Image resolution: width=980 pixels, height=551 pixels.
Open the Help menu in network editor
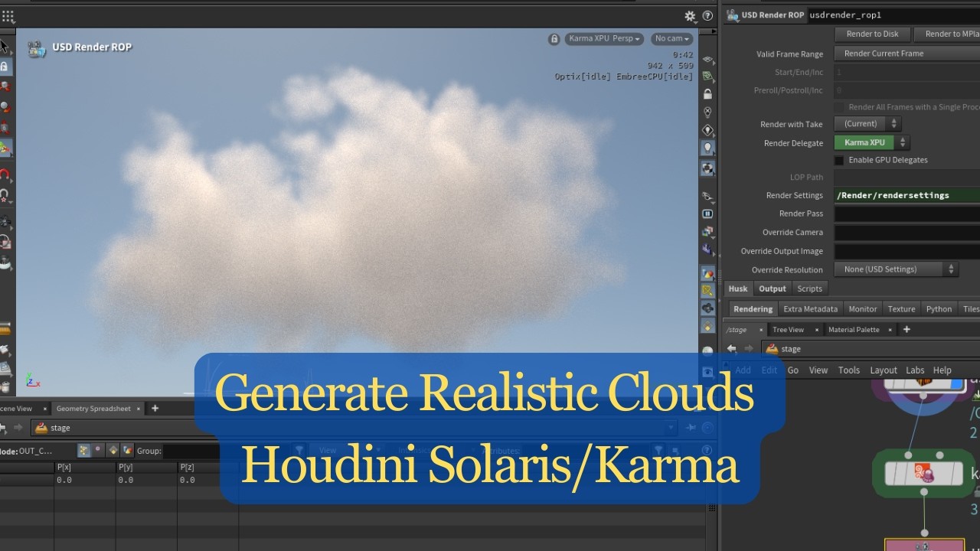tap(942, 370)
